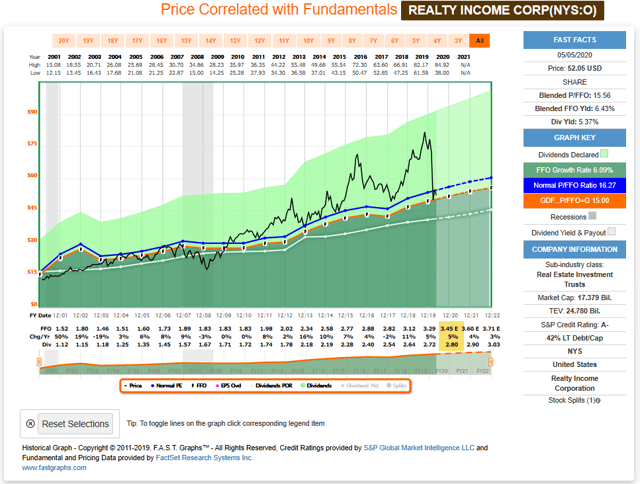Choose the 7Y time range tab
Screen dimensions: 640x484
(373, 41)
